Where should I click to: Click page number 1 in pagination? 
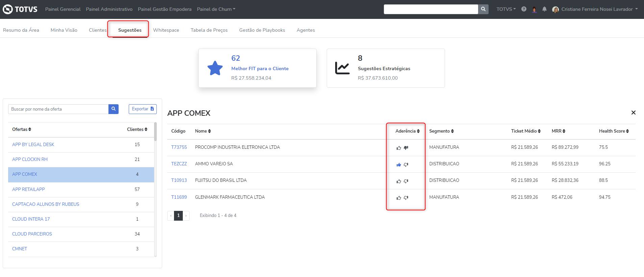pos(178,216)
